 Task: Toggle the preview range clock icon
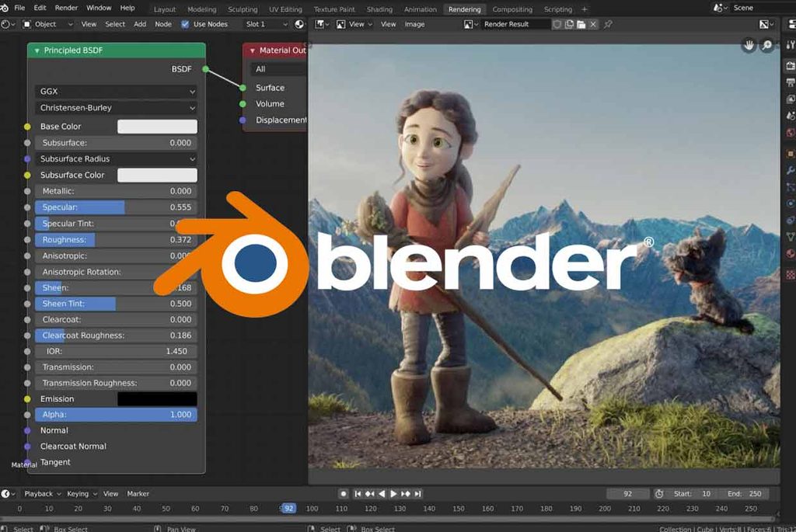click(659, 493)
